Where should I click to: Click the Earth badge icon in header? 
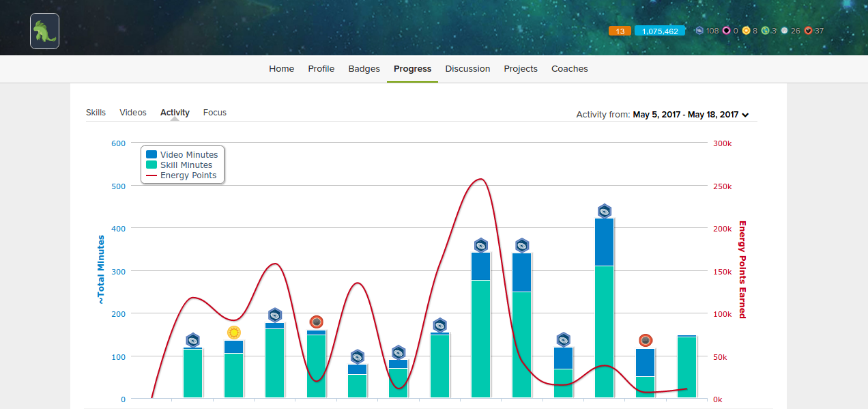[765, 31]
